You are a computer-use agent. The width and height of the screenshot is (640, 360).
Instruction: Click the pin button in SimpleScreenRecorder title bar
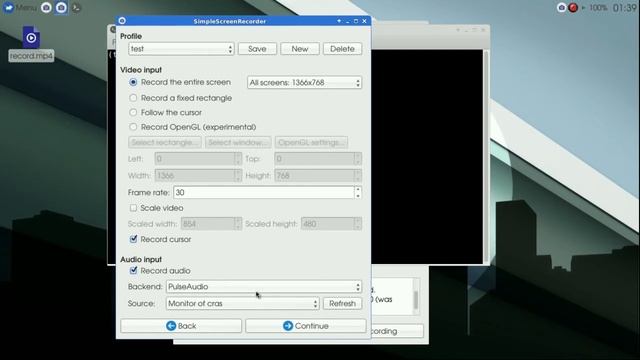[339, 21]
